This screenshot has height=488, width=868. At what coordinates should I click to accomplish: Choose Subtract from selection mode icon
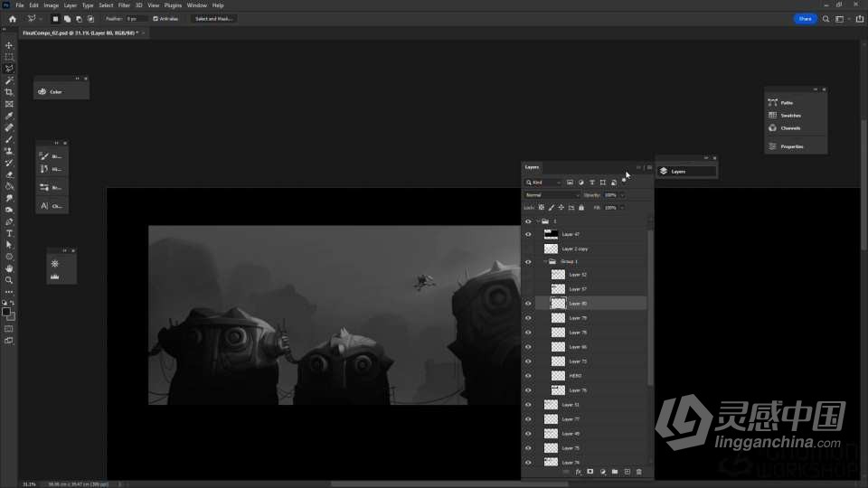[79, 19]
